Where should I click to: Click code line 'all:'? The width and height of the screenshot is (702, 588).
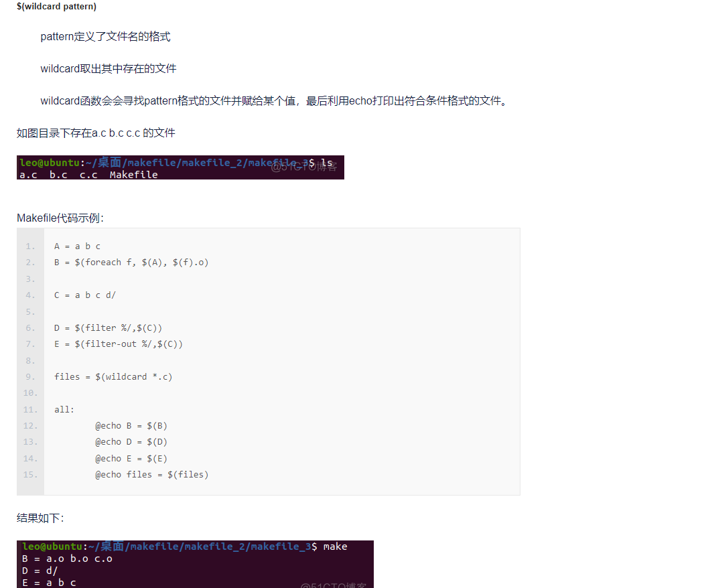coord(64,409)
